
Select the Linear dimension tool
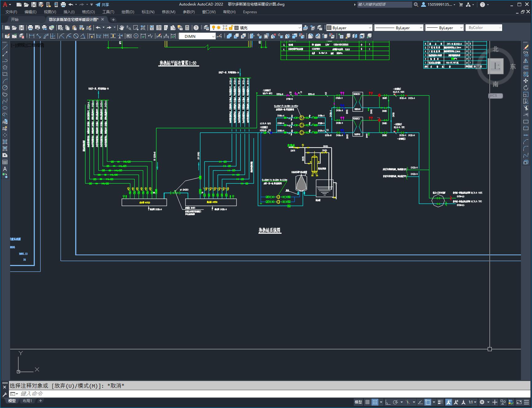(x=31, y=36)
